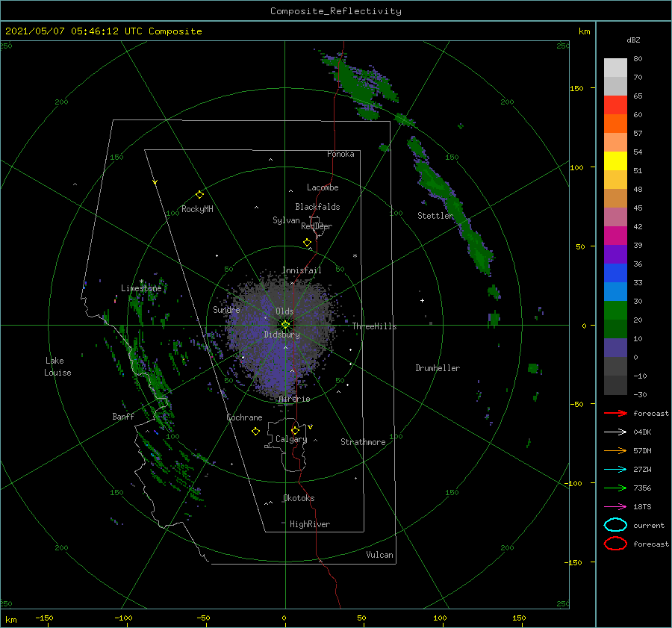This screenshot has width=672, height=628.
Task: Click the Calgary city label
Action: tap(291, 439)
